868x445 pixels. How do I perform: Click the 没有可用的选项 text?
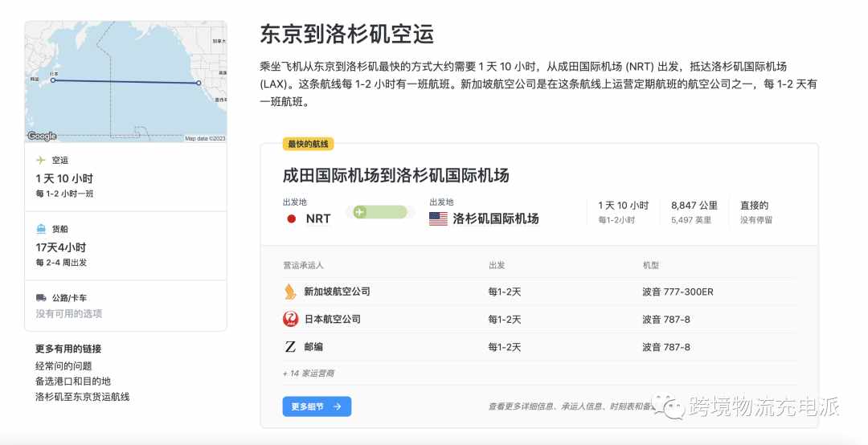[69, 313]
